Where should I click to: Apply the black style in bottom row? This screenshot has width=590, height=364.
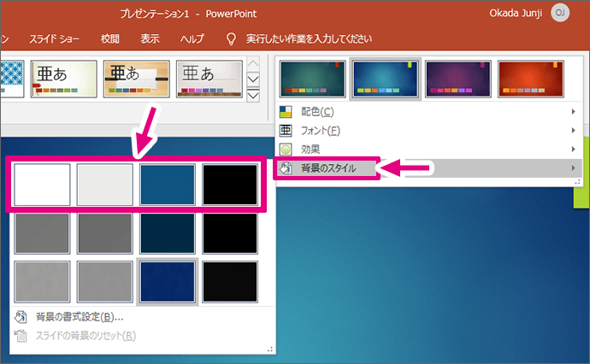pos(230,282)
